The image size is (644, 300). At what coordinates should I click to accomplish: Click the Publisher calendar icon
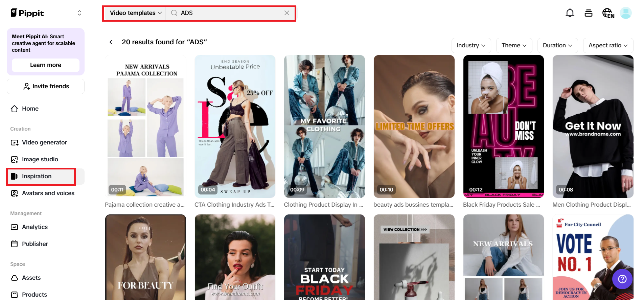pyautogui.click(x=15, y=244)
